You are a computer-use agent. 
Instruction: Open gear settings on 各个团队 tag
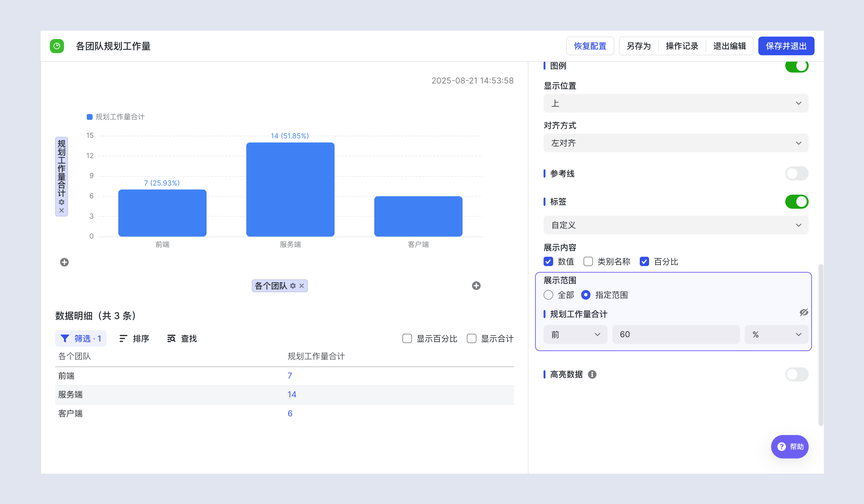[293, 286]
